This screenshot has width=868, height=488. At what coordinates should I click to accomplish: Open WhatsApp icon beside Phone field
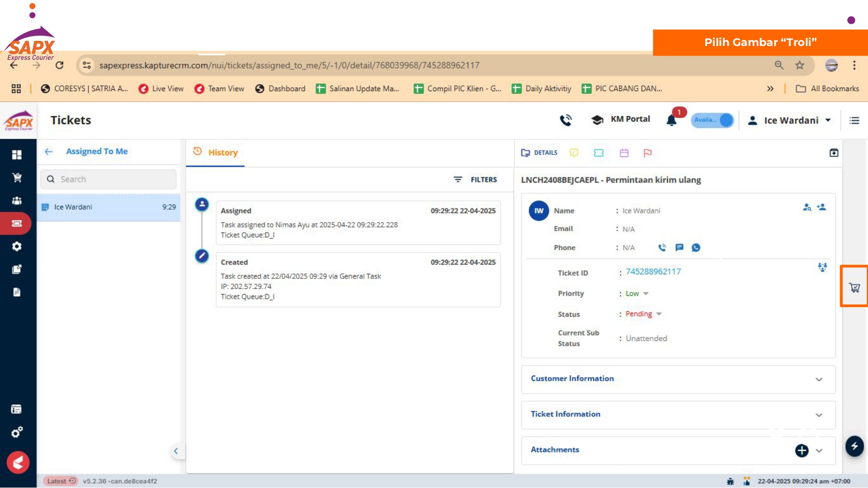pyautogui.click(x=696, y=248)
